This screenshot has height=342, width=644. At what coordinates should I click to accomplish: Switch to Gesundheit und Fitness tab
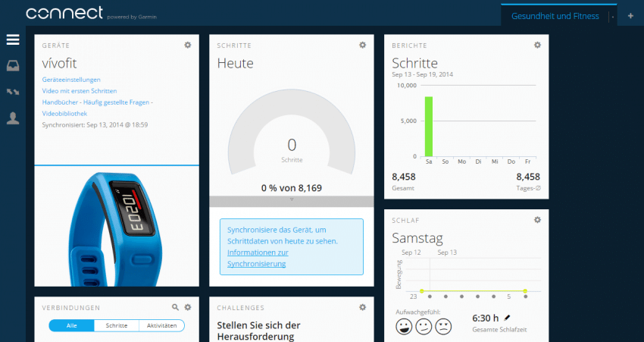[x=555, y=16]
